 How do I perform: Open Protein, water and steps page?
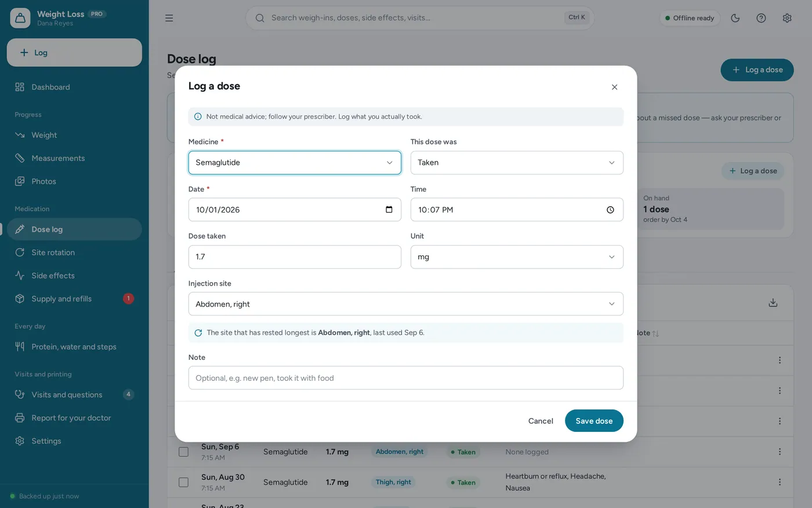coord(74,347)
